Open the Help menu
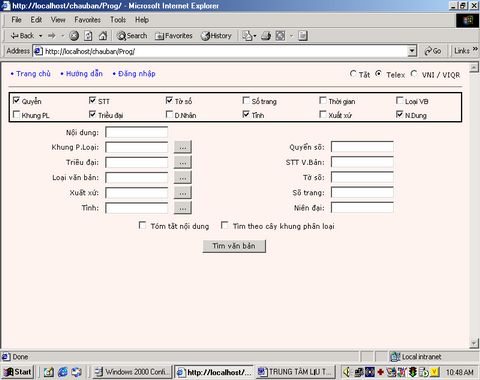Viewport: 480px width, 380px height. point(142,20)
